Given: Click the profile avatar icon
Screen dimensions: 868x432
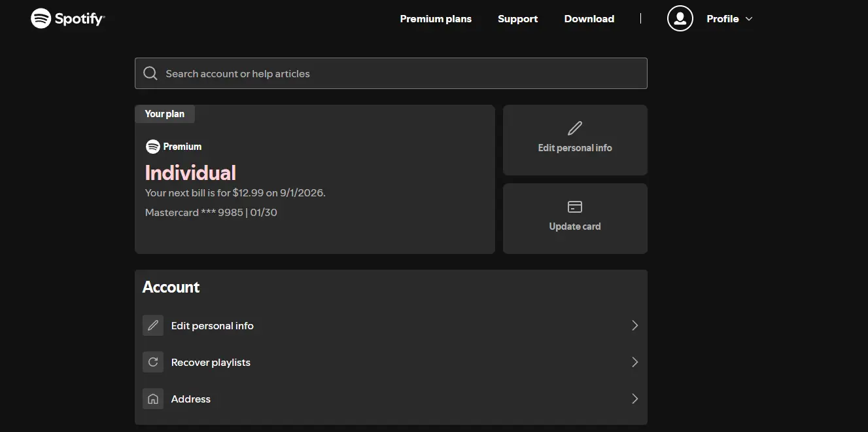Looking at the screenshot, I should [x=680, y=18].
